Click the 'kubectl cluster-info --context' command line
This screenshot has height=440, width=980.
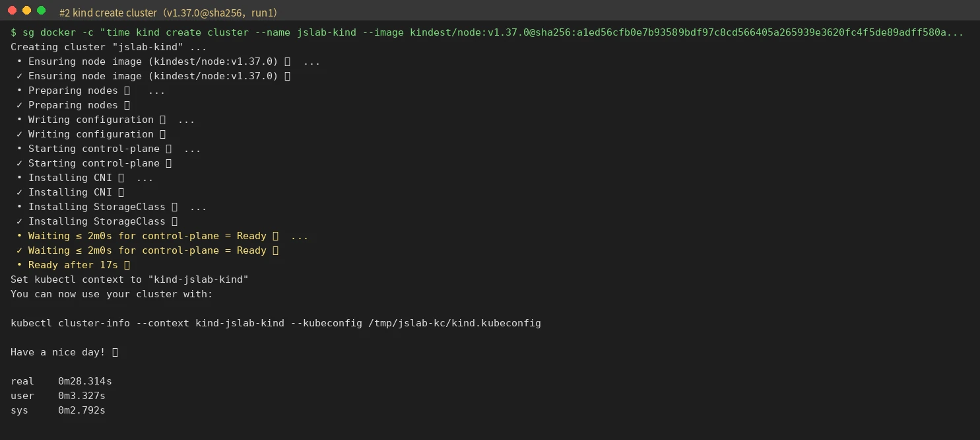pos(276,323)
